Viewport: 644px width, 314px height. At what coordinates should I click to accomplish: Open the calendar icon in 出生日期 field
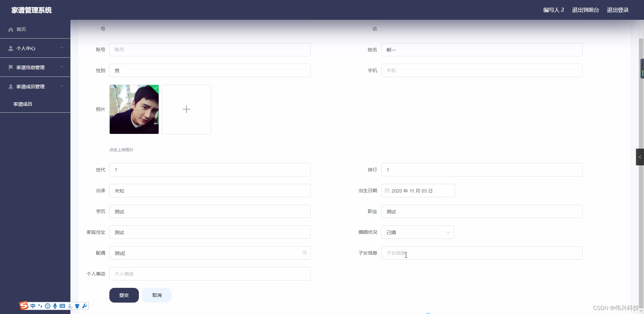coord(387,191)
